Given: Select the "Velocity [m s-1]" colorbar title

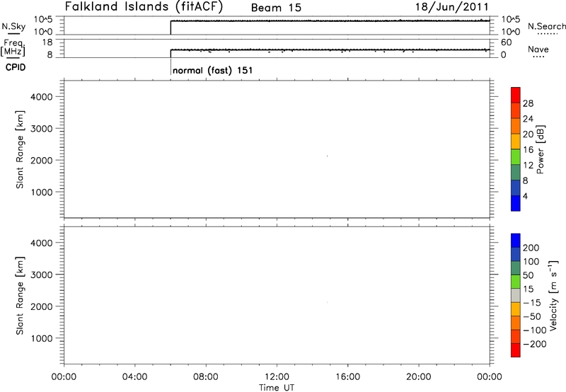Looking at the screenshot, I should [x=553, y=296].
